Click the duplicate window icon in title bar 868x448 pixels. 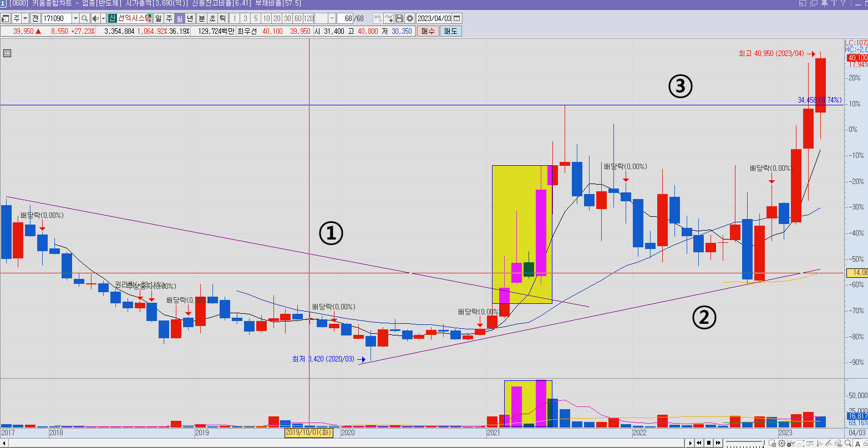814,3
